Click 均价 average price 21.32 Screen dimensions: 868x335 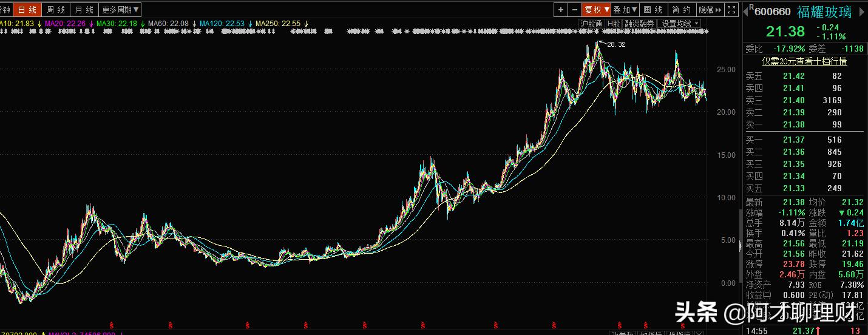coord(852,202)
